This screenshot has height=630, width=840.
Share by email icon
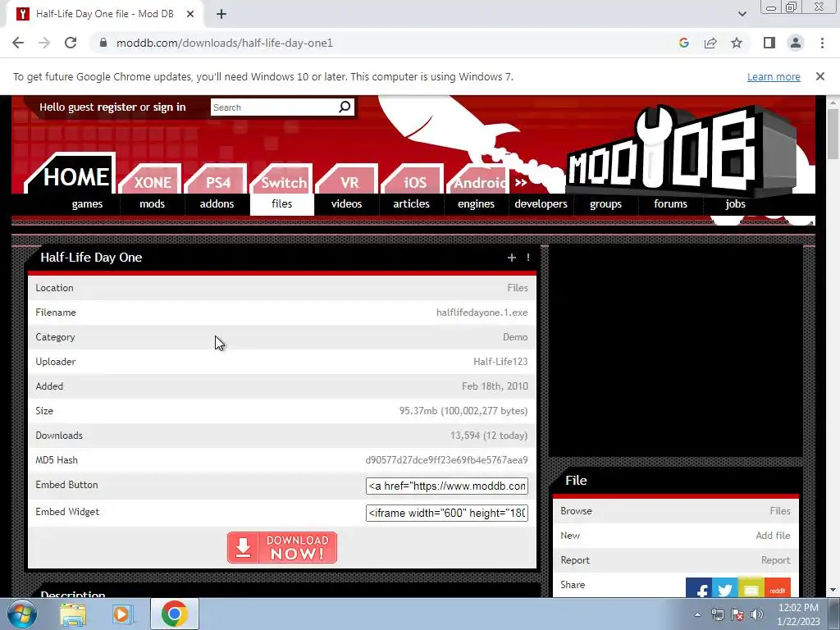(751, 588)
